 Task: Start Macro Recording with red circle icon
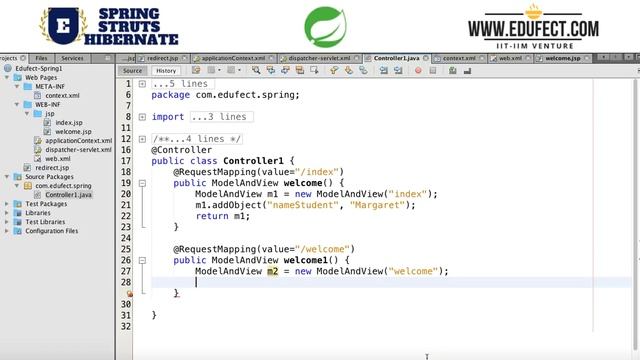(418, 70)
